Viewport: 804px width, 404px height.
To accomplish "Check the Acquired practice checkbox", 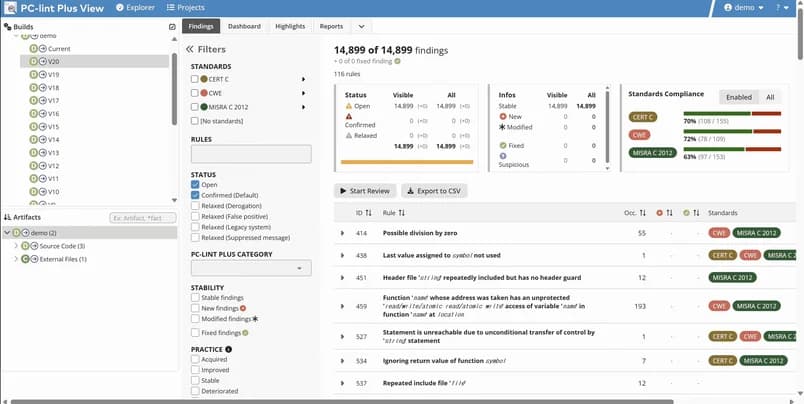I will [195, 359].
